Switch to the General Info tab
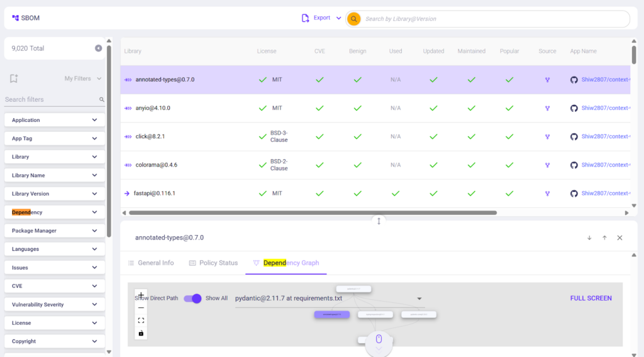The image size is (644, 357). tap(151, 263)
